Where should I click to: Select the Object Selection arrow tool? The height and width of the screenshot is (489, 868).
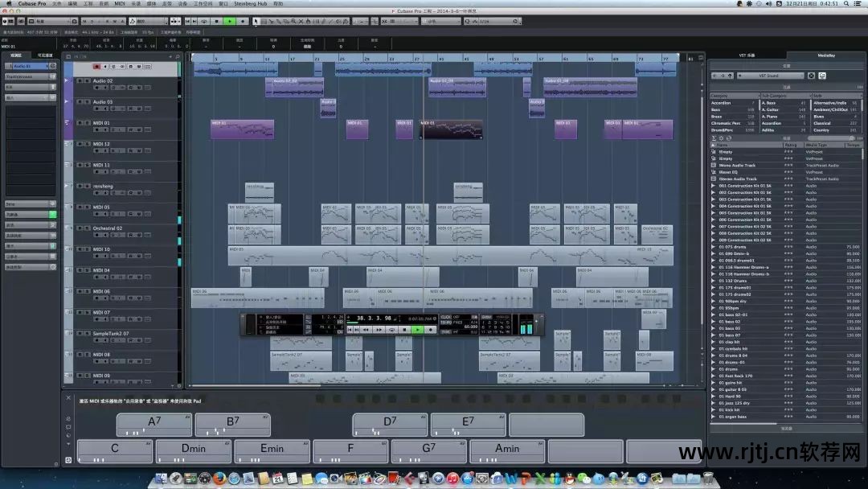pos(256,21)
